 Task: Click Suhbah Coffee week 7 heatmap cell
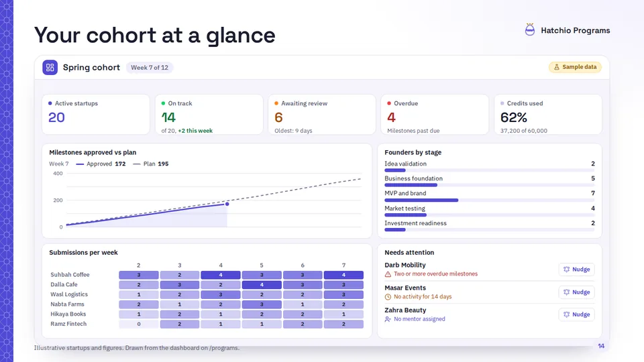(343, 275)
